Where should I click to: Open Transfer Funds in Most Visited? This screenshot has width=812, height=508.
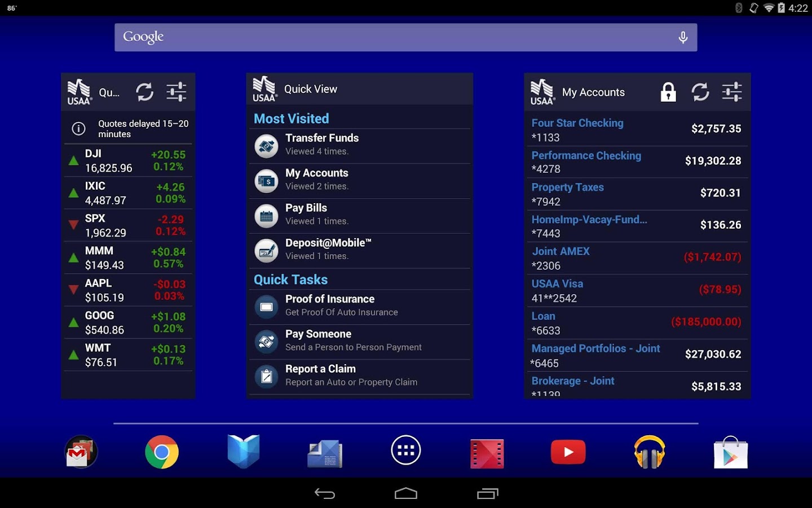click(x=360, y=146)
